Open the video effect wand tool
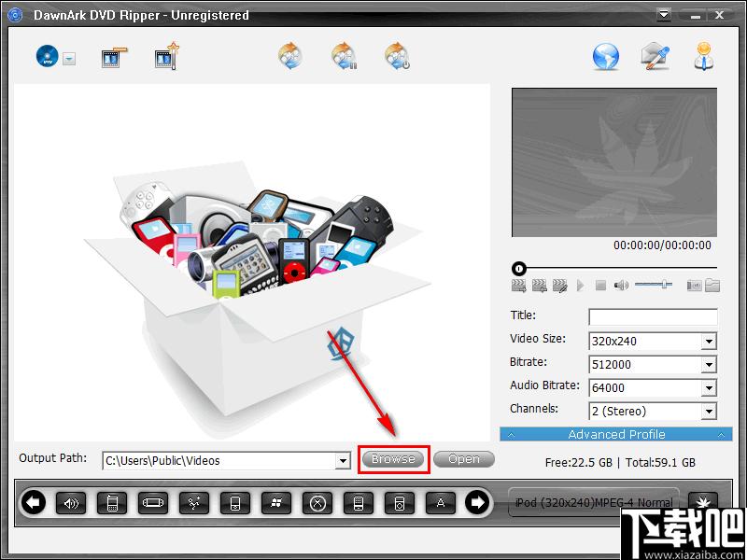 pyautogui.click(x=167, y=57)
